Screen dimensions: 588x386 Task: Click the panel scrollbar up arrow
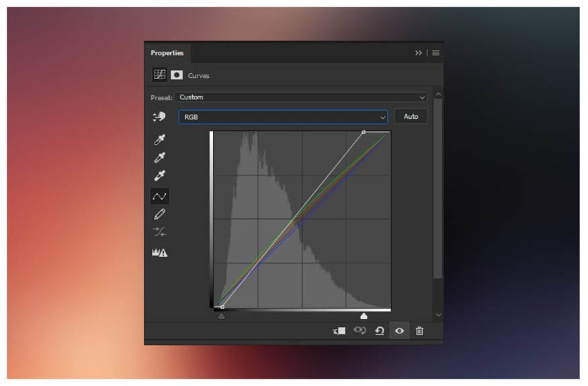(438, 94)
